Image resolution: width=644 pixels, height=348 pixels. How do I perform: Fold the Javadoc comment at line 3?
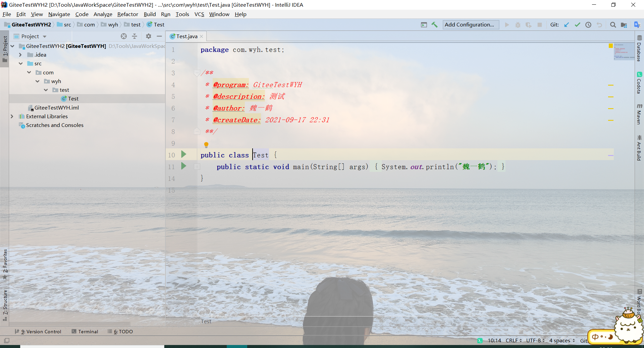[197, 73]
